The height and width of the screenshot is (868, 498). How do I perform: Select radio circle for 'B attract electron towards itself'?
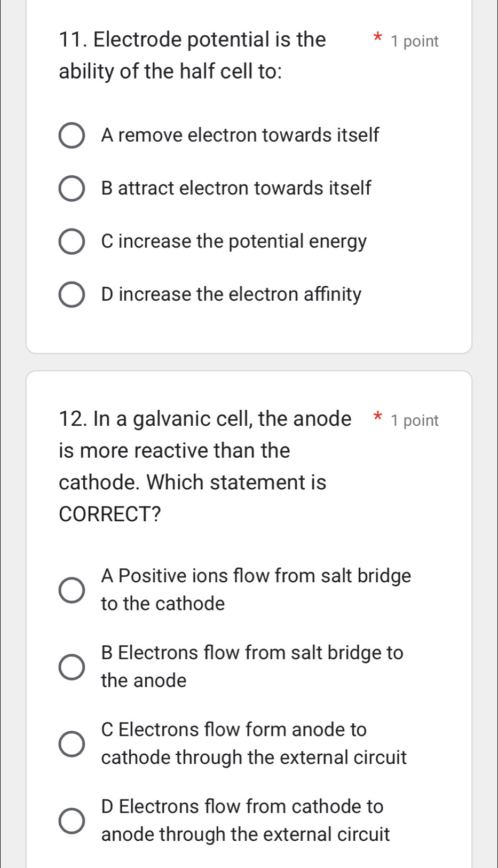click(x=71, y=189)
